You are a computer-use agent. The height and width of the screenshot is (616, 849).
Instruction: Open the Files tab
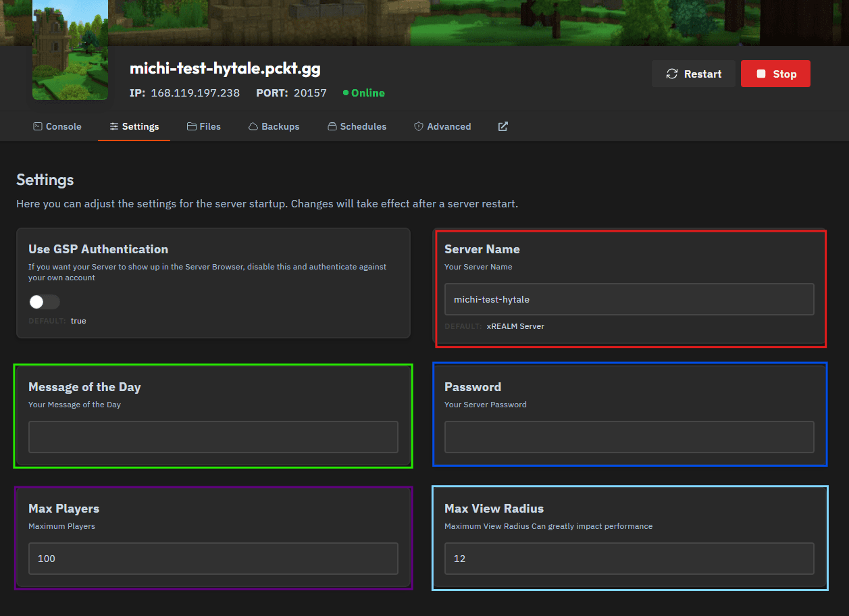[204, 126]
